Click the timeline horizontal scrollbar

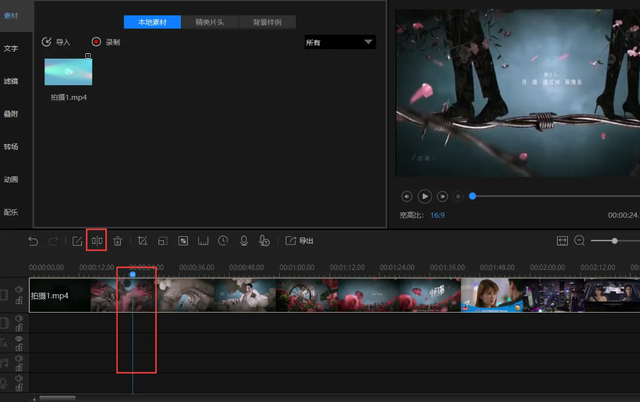(x=57, y=398)
